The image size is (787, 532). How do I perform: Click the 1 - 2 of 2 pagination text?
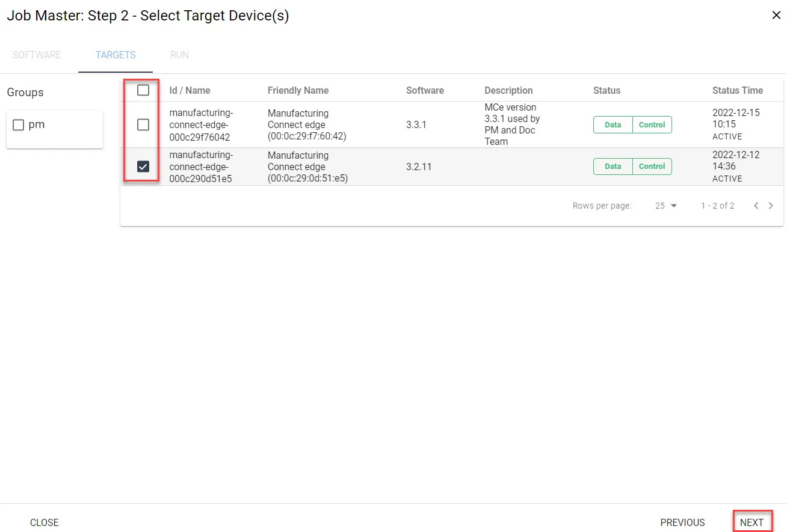point(717,206)
